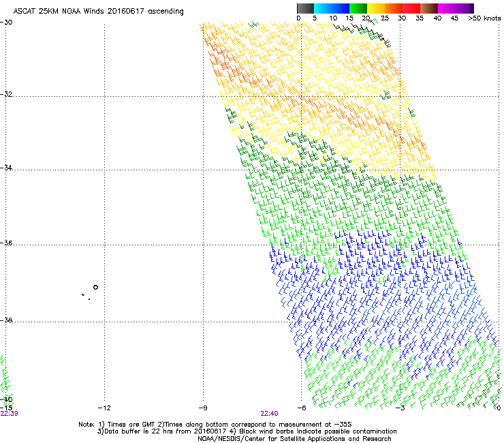
Task: Click the gray 0-5 knots color swatch
Action: (x=305, y=8)
